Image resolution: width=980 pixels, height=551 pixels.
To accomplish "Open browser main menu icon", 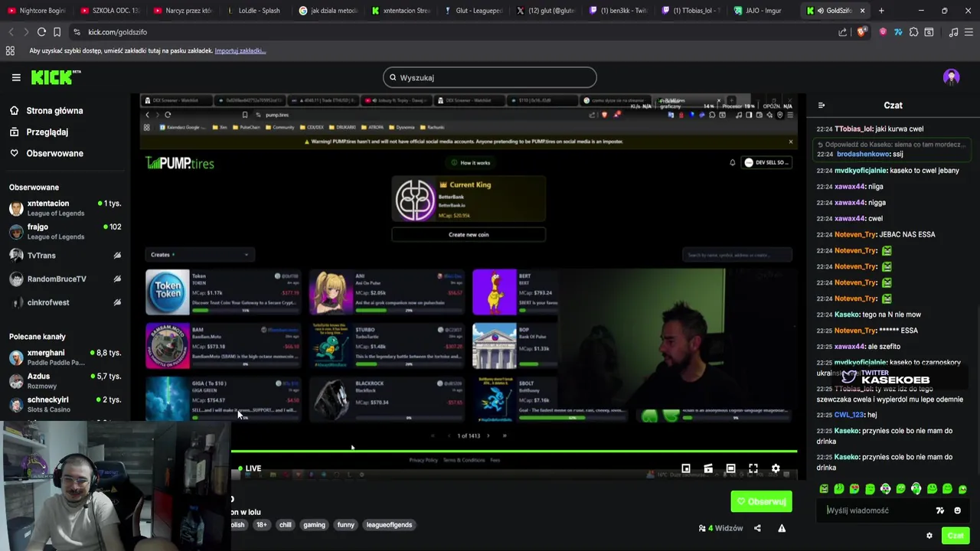I will click(x=969, y=32).
